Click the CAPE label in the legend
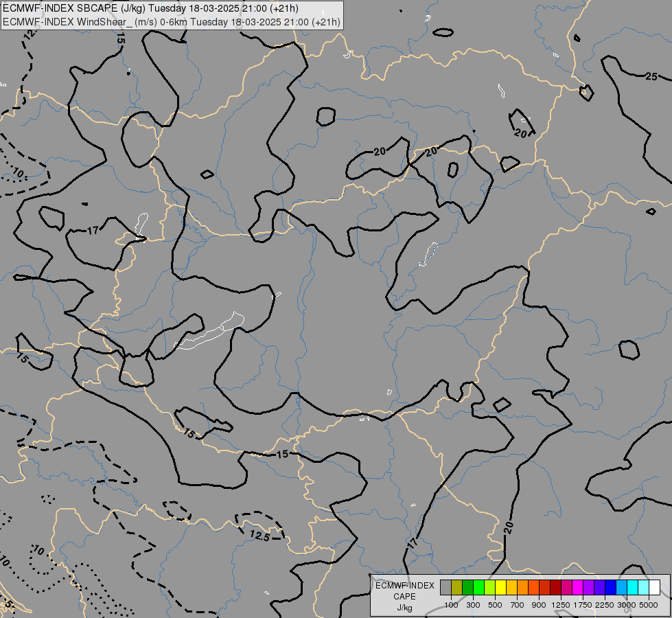Viewport: 672px width, 618px height. coord(404,597)
